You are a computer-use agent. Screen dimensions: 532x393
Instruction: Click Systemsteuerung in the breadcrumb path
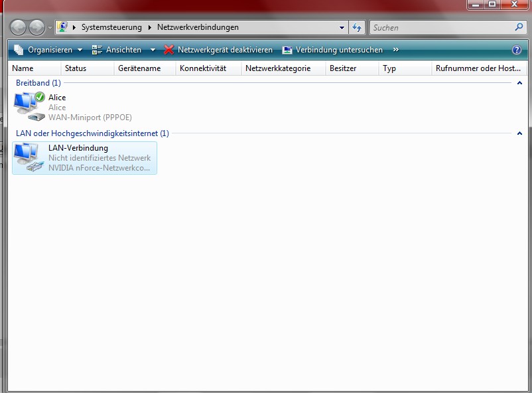pyautogui.click(x=111, y=27)
